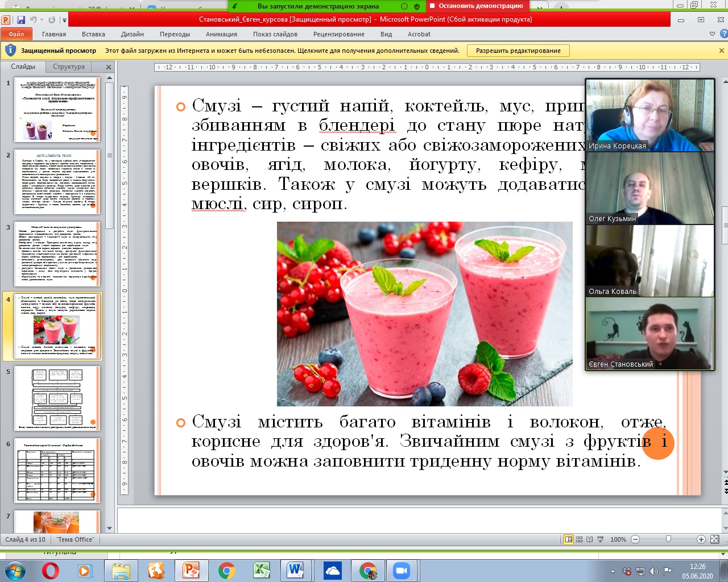Open the Вставка ribbon tab
Screen dimensions: 728x582
[93, 34]
